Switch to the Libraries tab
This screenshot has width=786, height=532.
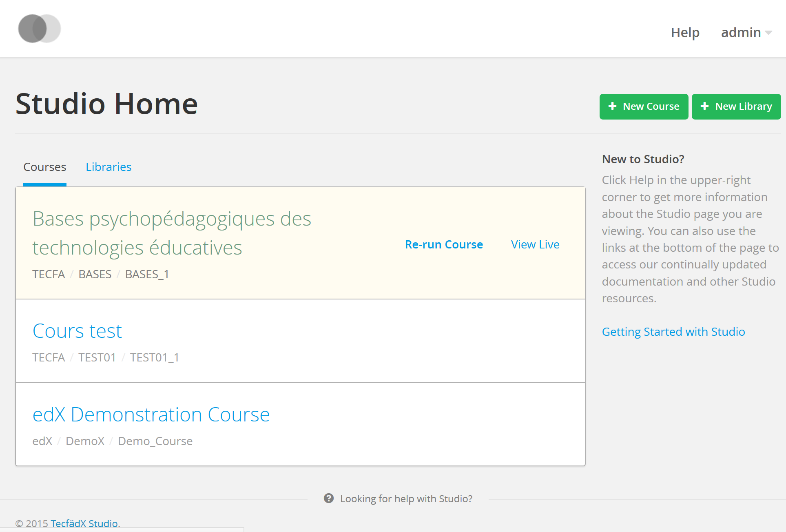pyautogui.click(x=108, y=167)
